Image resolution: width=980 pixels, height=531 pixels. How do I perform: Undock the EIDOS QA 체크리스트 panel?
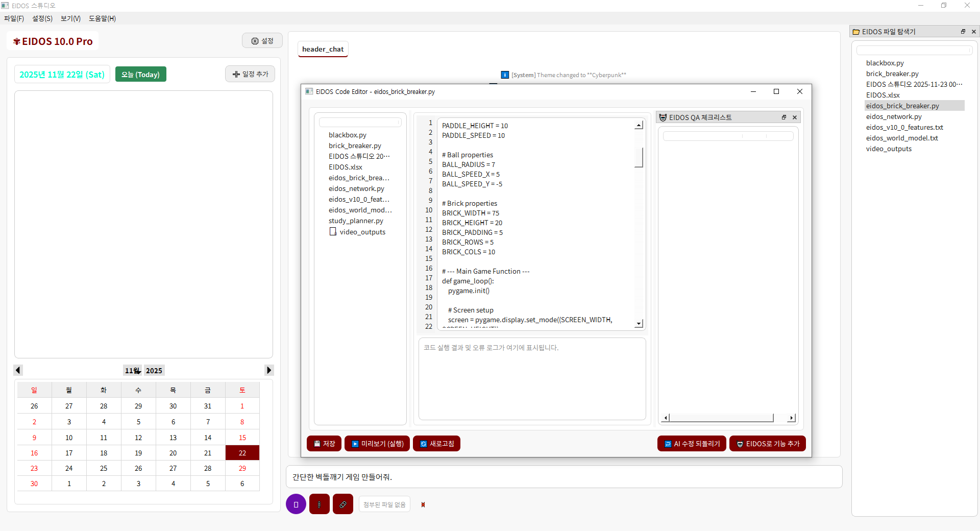[784, 117]
